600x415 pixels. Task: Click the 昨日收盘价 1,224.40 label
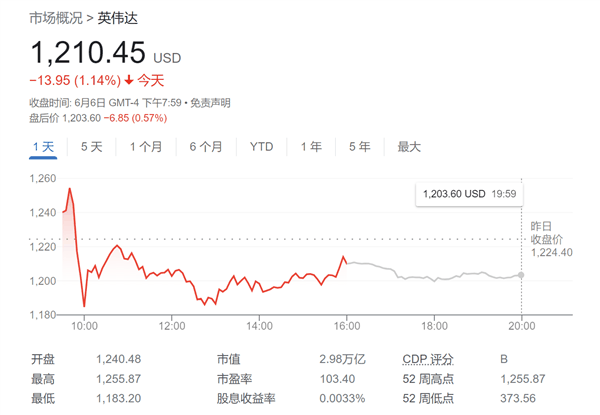click(x=550, y=239)
